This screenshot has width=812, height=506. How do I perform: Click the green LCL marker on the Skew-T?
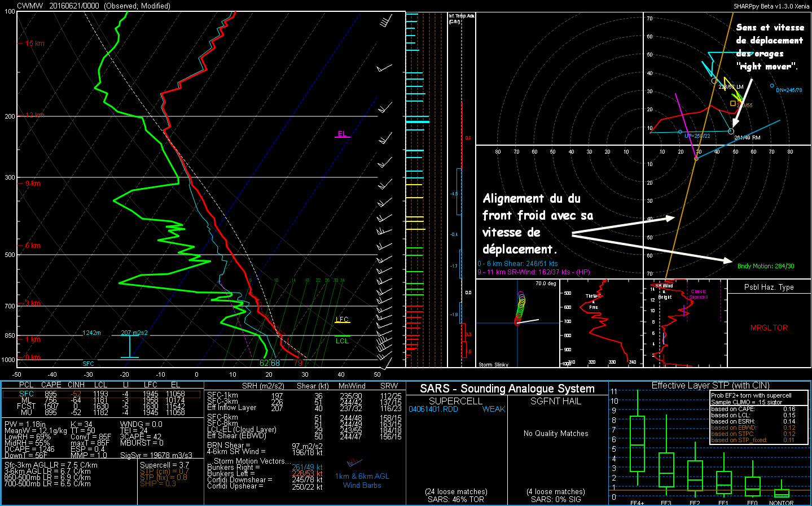pyautogui.click(x=342, y=340)
